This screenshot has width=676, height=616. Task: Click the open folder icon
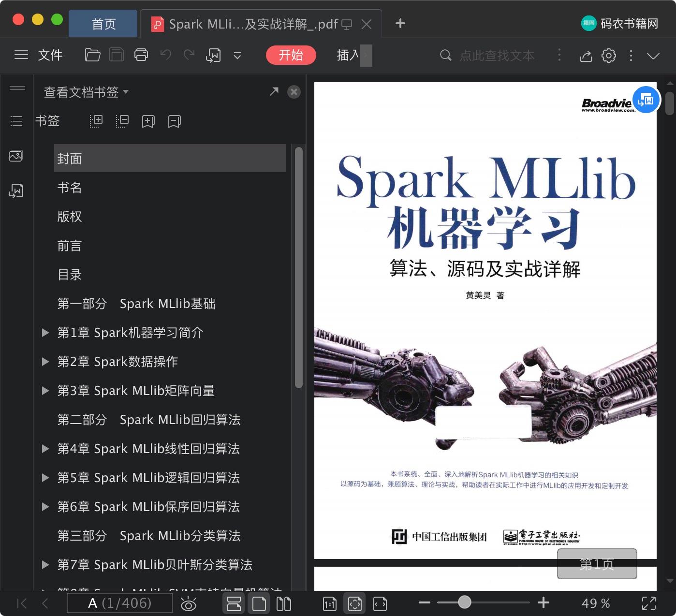click(x=92, y=55)
